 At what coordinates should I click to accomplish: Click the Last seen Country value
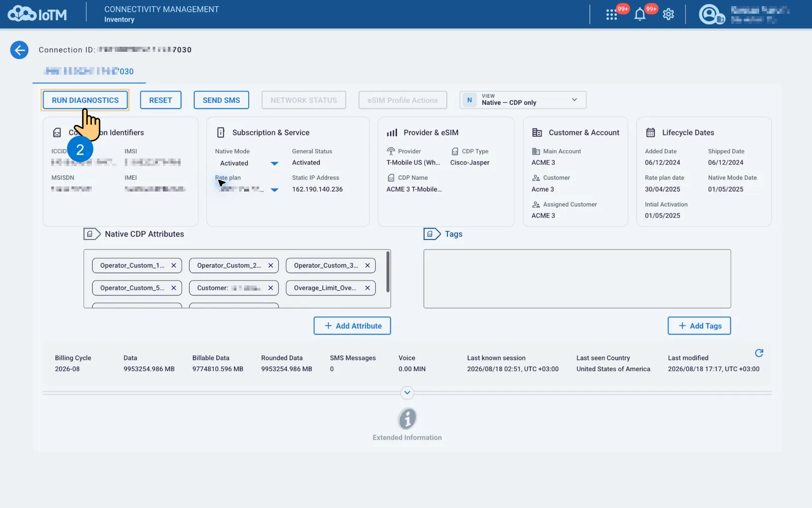point(613,369)
